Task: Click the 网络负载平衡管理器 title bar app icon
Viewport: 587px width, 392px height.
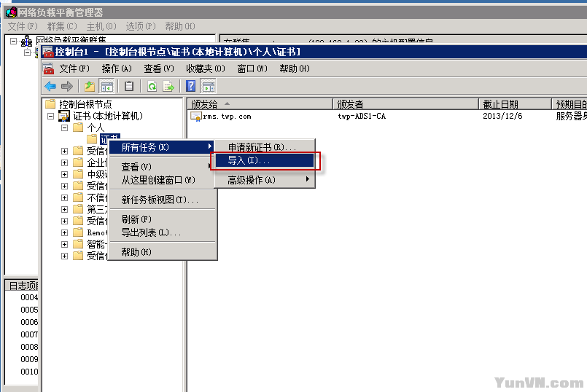Action: pyautogui.click(x=11, y=12)
